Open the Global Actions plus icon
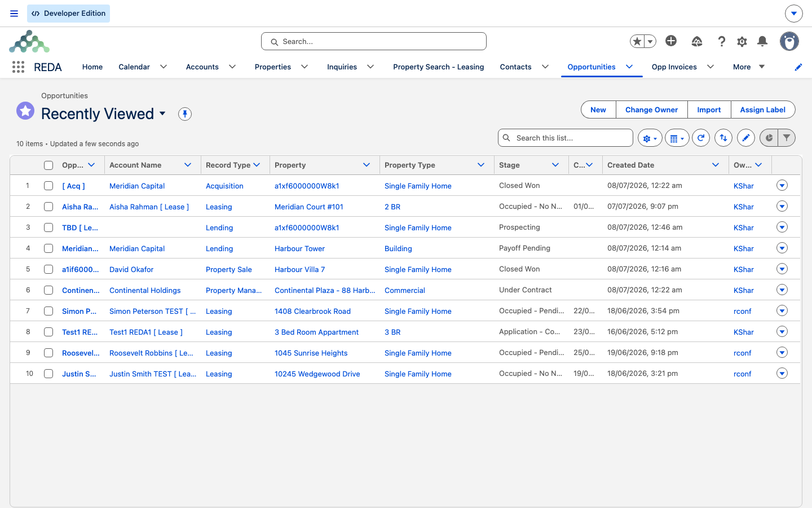 (x=671, y=41)
